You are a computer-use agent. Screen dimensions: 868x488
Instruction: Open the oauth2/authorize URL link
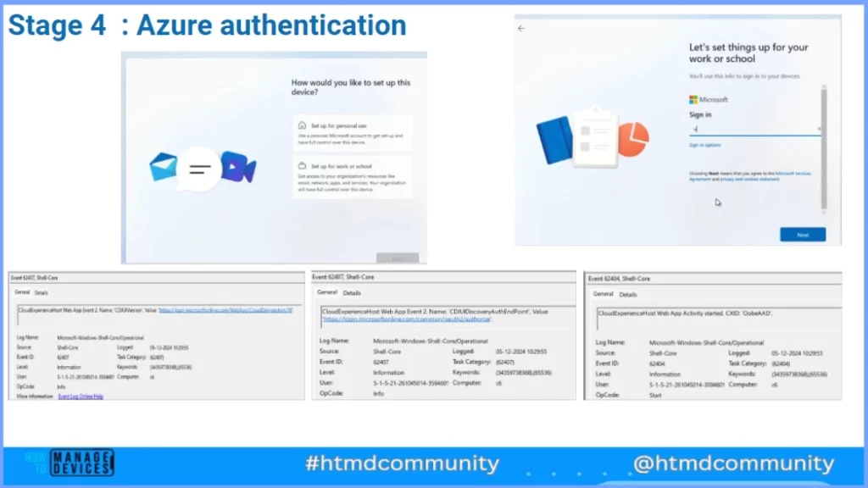coord(407,319)
